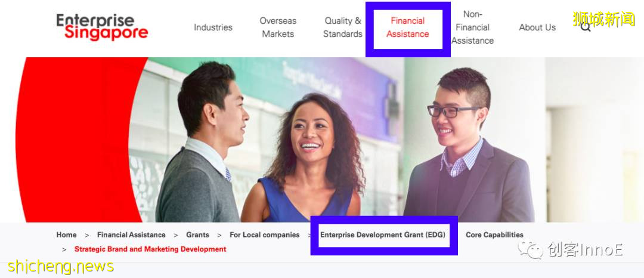Follow the Grants breadcrumb link
This screenshot has height=278, width=644.
[197, 235]
